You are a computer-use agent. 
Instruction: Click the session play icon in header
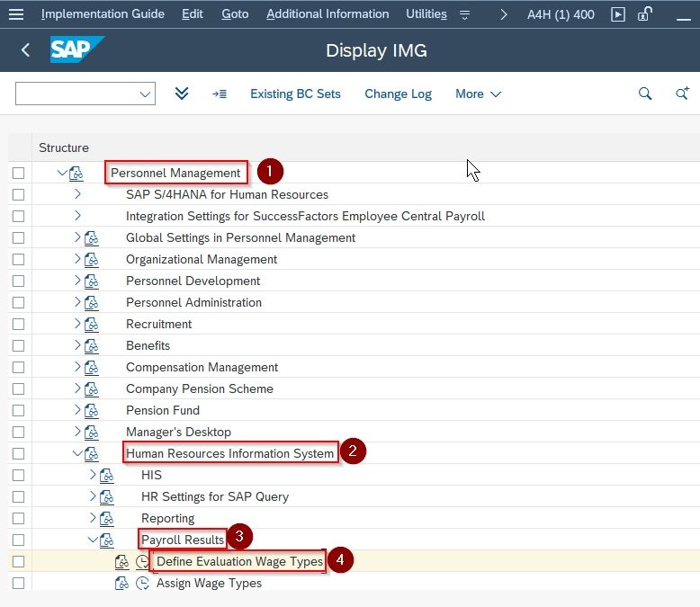tap(618, 14)
